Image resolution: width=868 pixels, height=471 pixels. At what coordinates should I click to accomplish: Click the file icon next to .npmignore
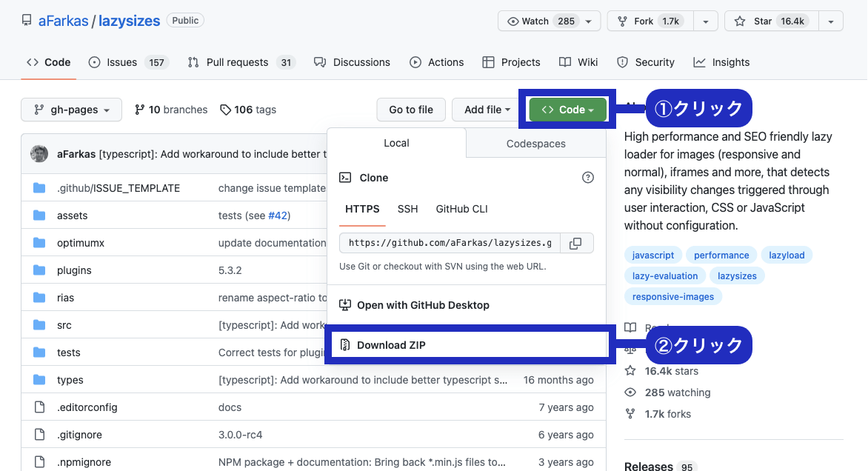pos(39,462)
